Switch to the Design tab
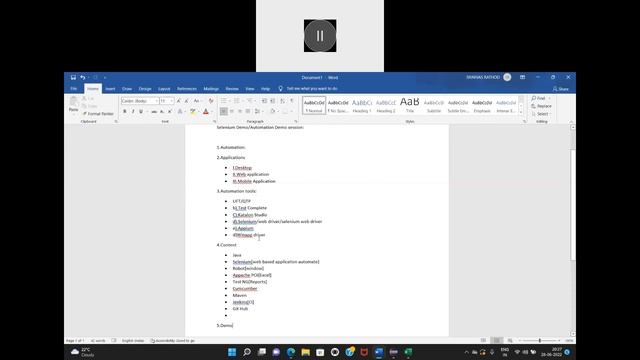 145,89
